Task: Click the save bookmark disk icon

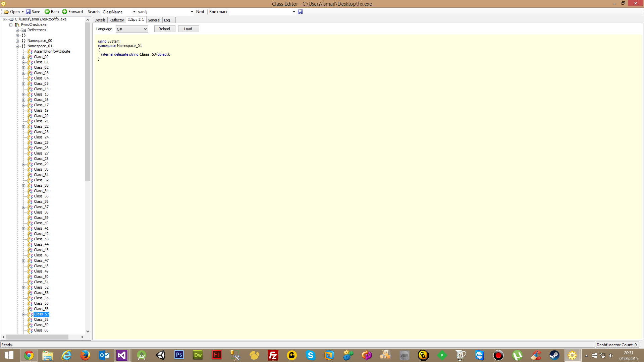Action: point(300,12)
